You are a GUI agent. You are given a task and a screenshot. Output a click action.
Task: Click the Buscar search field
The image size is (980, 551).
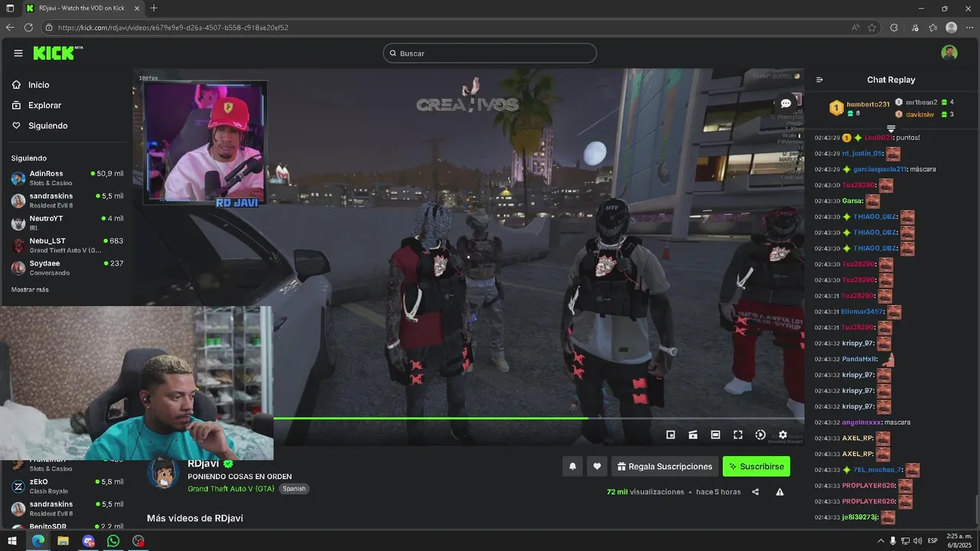(490, 53)
